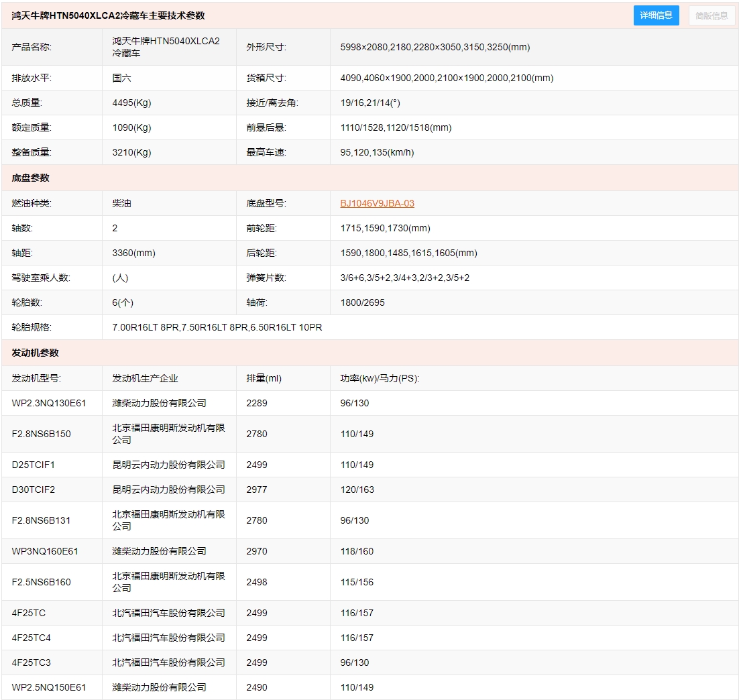Switch to 简版信息 view
This screenshot has width=739, height=700.
coord(712,15)
